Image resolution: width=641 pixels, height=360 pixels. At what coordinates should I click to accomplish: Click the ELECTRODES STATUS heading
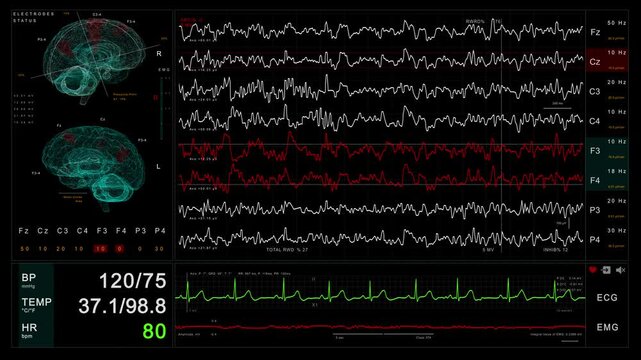click(34, 17)
